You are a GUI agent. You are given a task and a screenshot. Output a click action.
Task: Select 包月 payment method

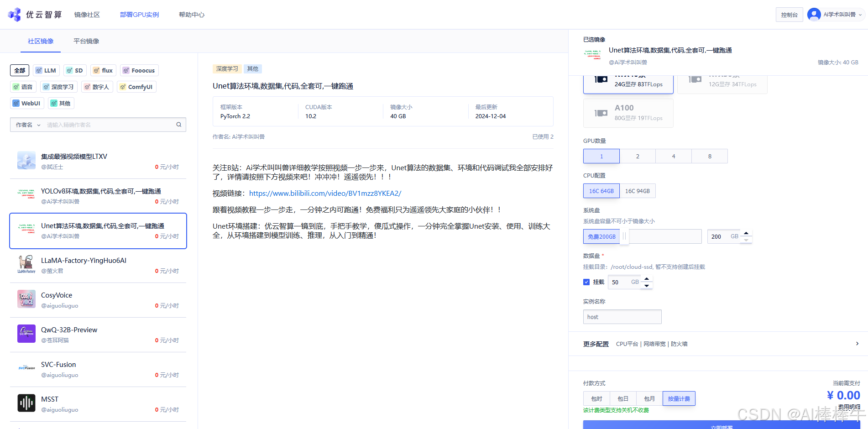[x=649, y=398]
